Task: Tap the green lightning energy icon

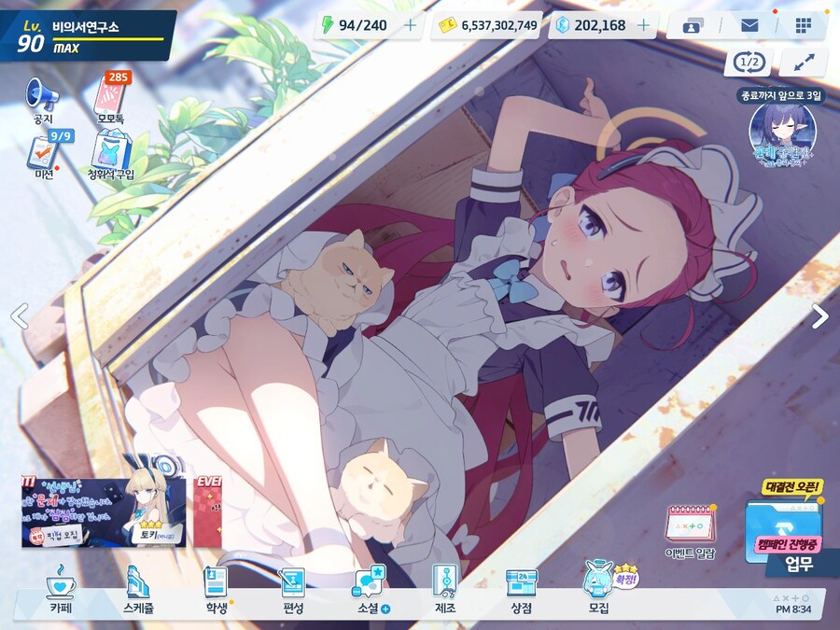Action: [x=327, y=24]
